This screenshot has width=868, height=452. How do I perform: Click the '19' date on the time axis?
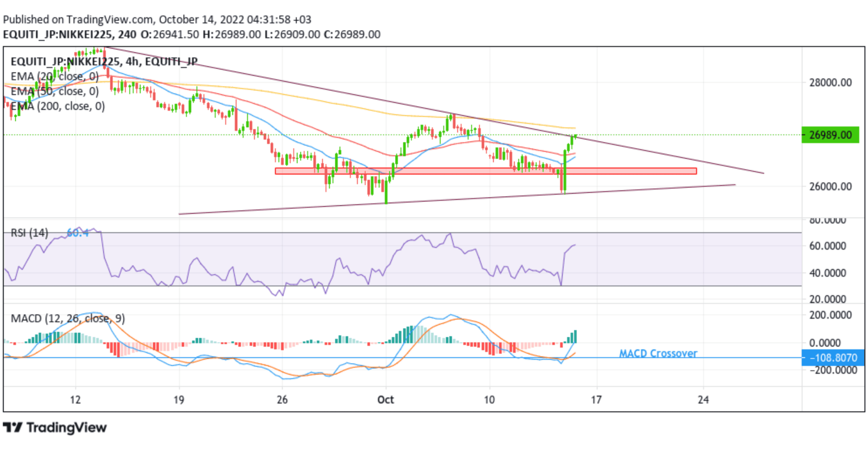tap(179, 400)
